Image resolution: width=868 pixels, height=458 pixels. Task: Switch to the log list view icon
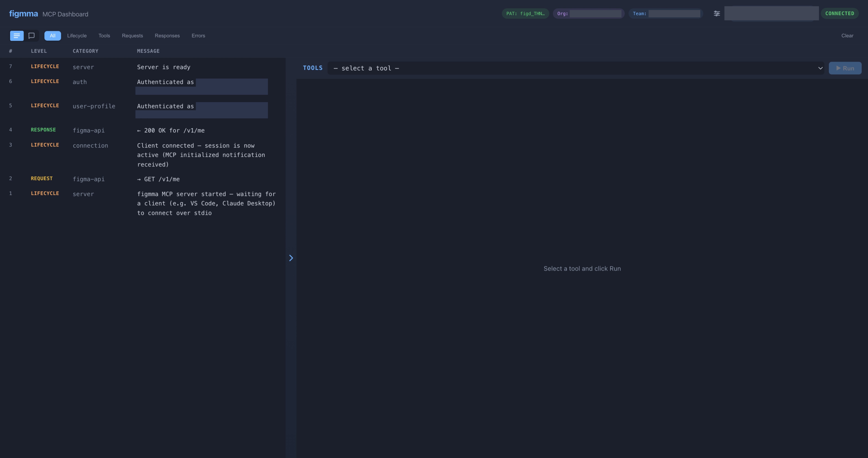(17, 36)
